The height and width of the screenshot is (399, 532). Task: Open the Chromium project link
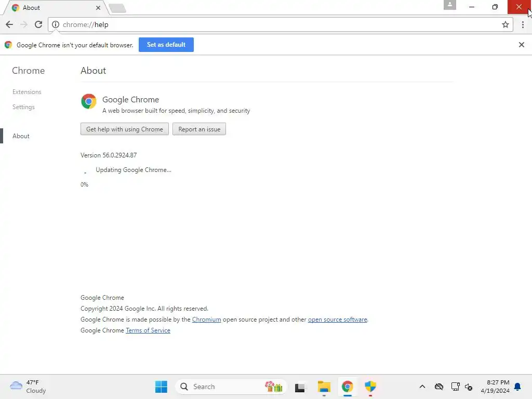coord(206,320)
